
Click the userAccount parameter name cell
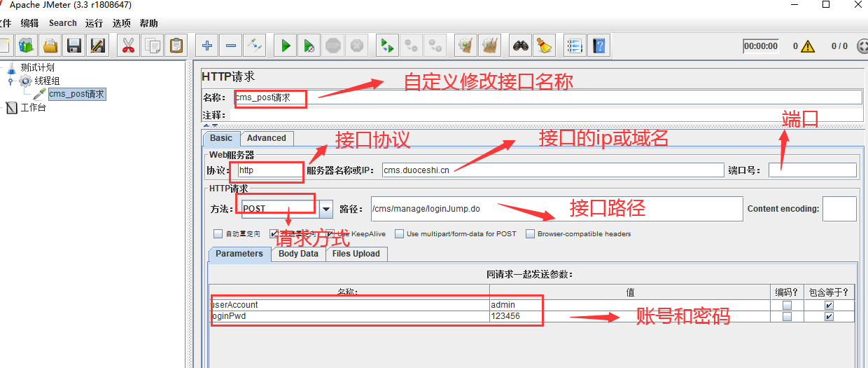(349, 306)
